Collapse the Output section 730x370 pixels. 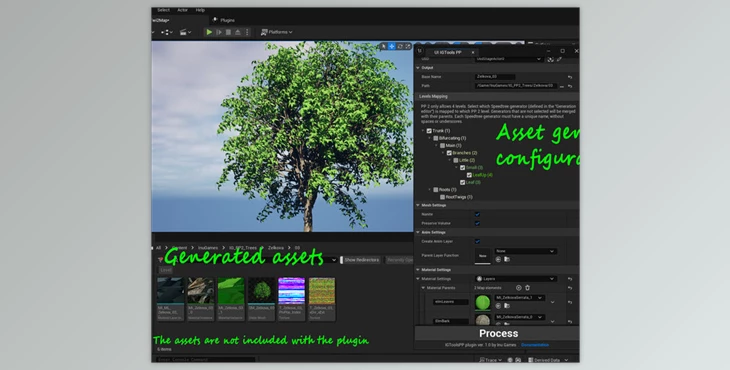point(418,68)
